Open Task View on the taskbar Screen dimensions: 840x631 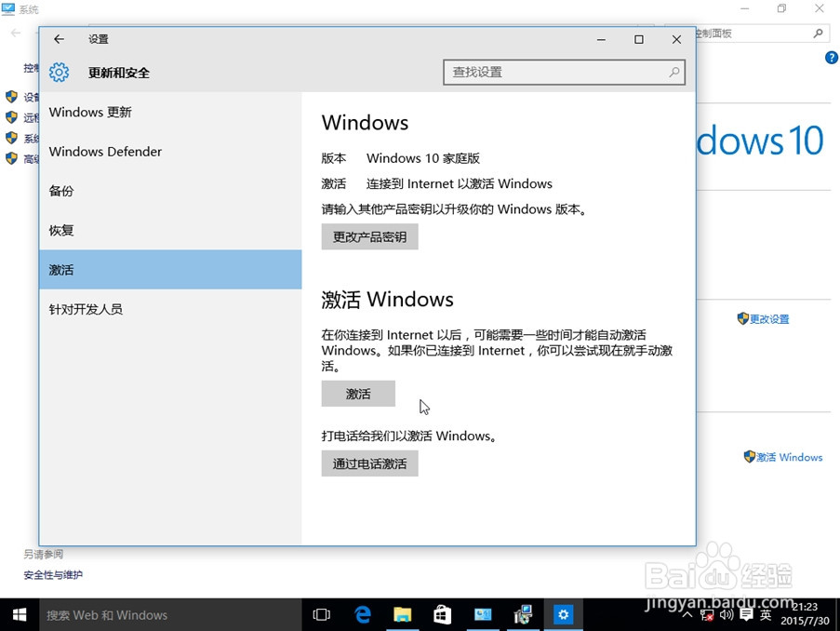pos(322,615)
